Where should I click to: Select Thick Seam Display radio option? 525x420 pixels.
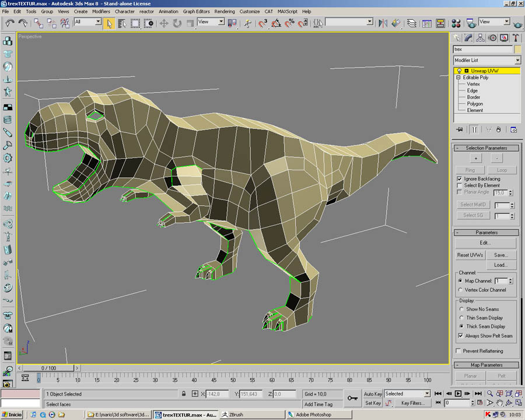point(461,326)
